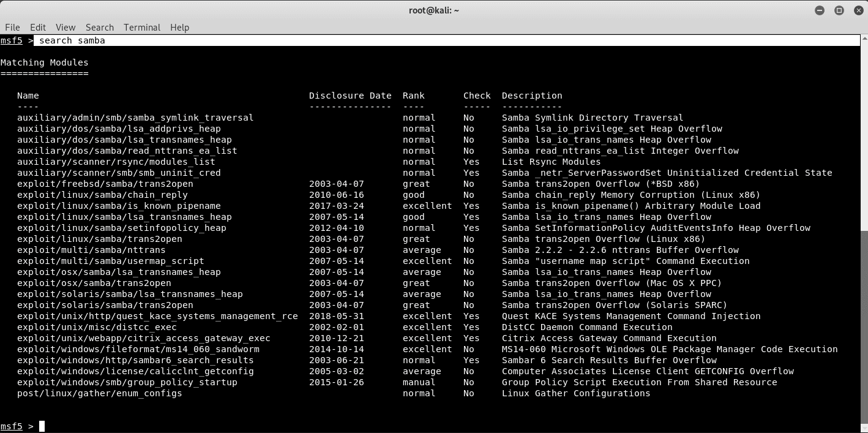Image resolution: width=868 pixels, height=433 pixels.
Task: Click the 'Disclosure Date' column header
Action: point(350,96)
